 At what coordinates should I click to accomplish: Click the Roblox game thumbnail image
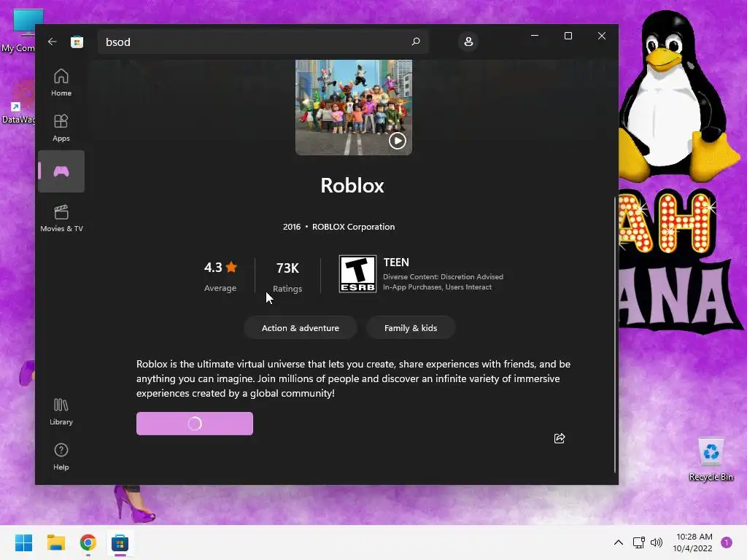tap(354, 106)
